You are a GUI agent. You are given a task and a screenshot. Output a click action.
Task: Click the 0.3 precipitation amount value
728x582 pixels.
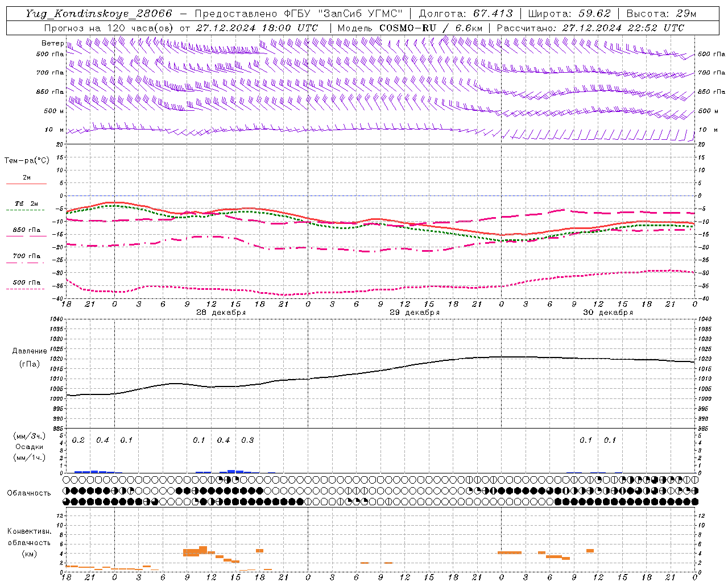point(247,440)
